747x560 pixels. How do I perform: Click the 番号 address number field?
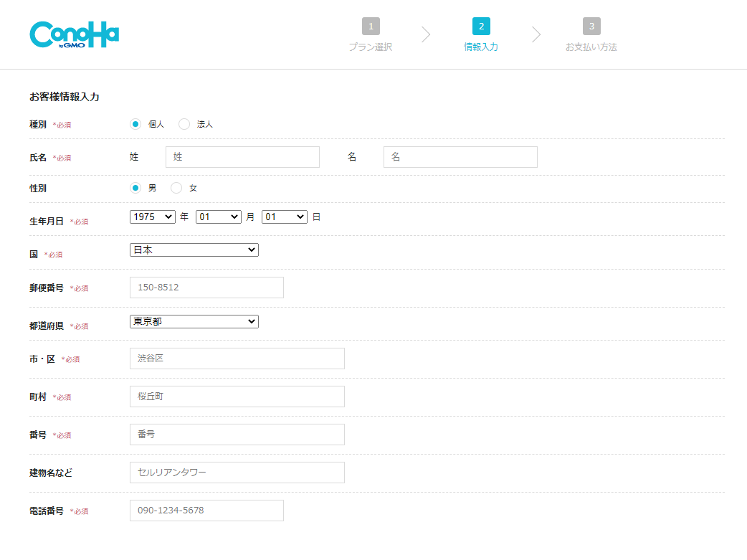tap(237, 435)
